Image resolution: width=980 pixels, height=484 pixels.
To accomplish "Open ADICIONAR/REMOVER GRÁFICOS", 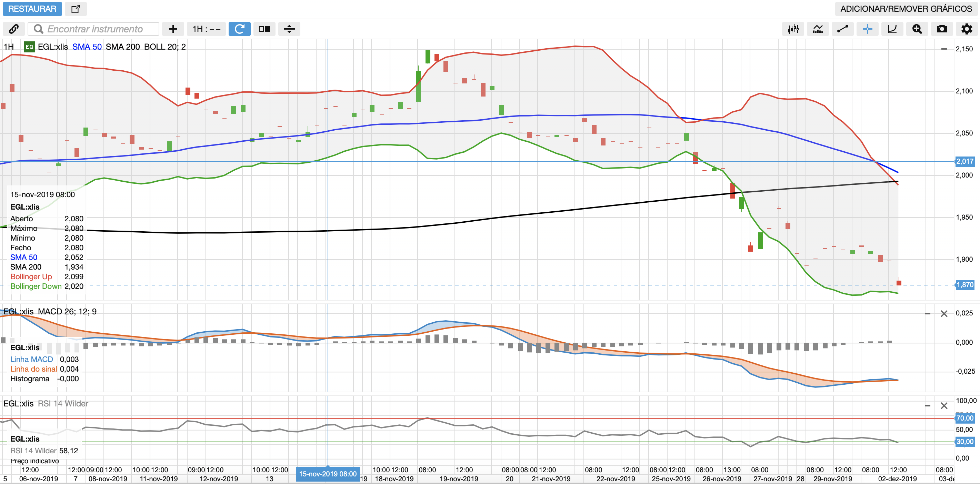I will [906, 9].
